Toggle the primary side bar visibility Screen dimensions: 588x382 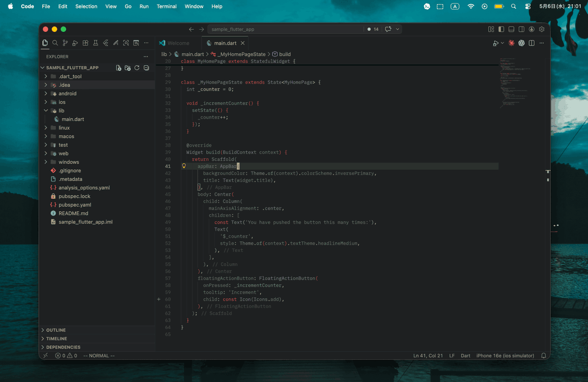pos(501,29)
